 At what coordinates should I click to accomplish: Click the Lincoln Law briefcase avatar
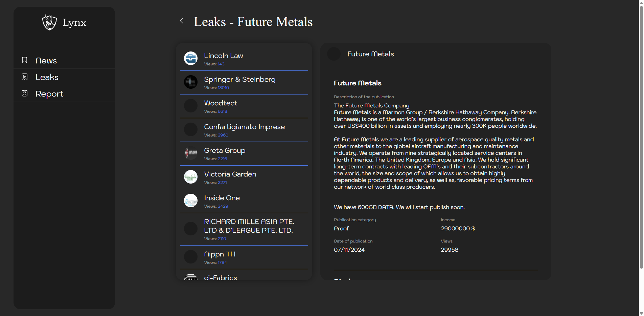191,58
